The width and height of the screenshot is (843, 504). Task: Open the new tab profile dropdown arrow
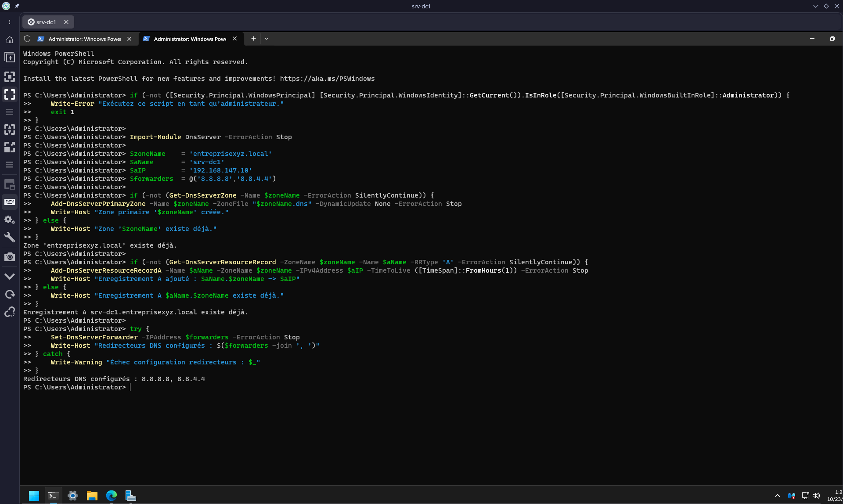[267, 39]
